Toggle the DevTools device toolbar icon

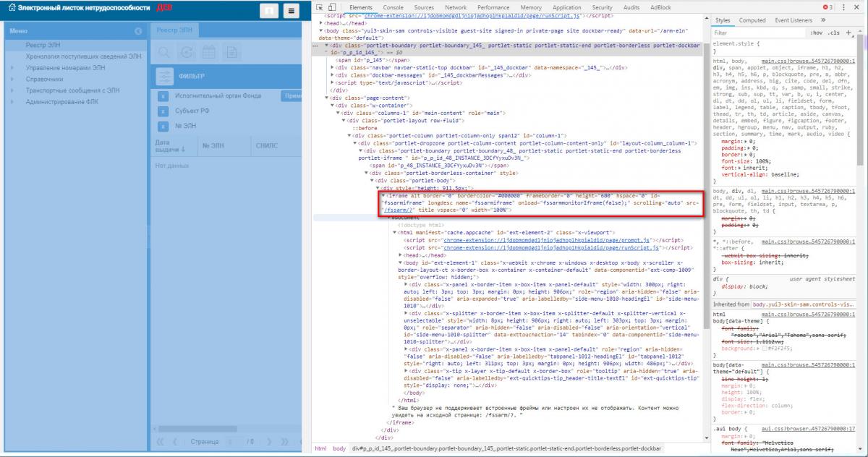click(333, 7)
